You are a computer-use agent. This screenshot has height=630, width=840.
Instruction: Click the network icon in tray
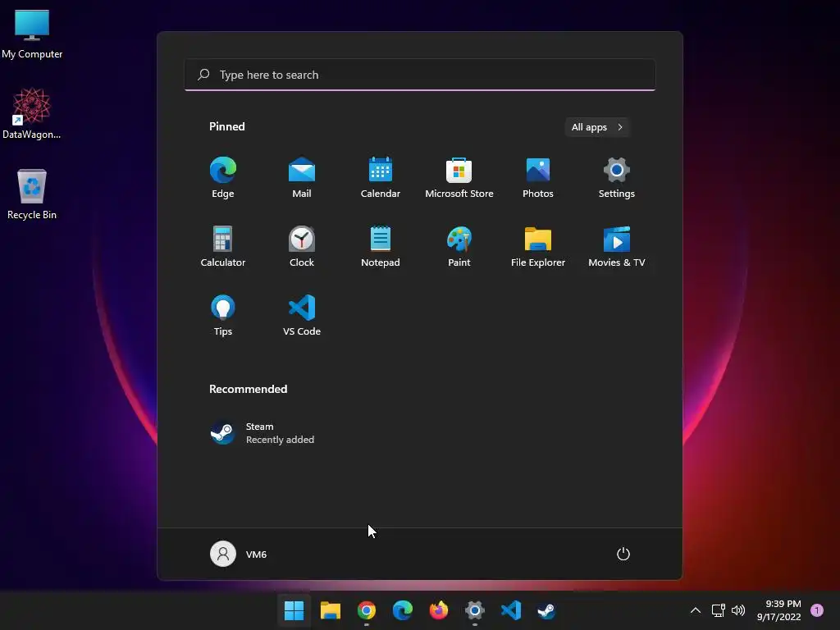click(719, 610)
